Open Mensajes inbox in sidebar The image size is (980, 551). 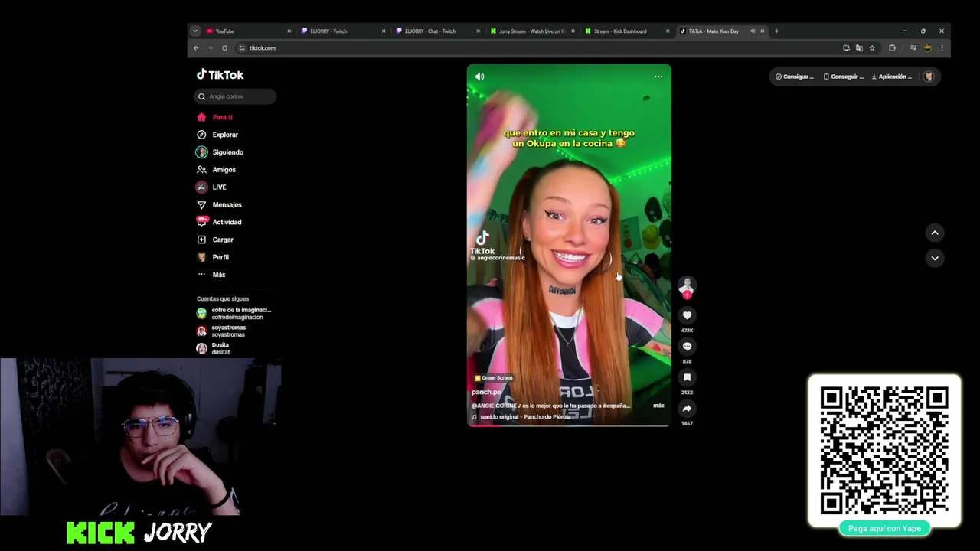coord(227,205)
